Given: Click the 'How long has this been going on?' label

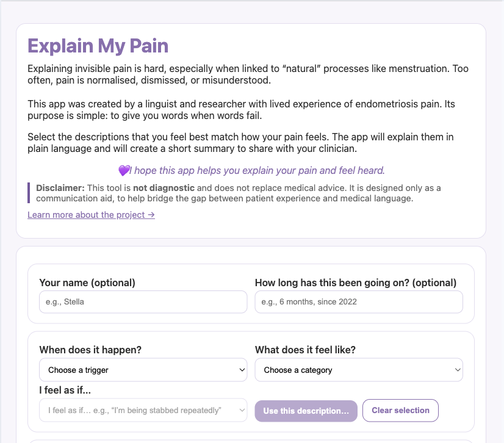Looking at the screenshot, I should (x=355, y=283).
